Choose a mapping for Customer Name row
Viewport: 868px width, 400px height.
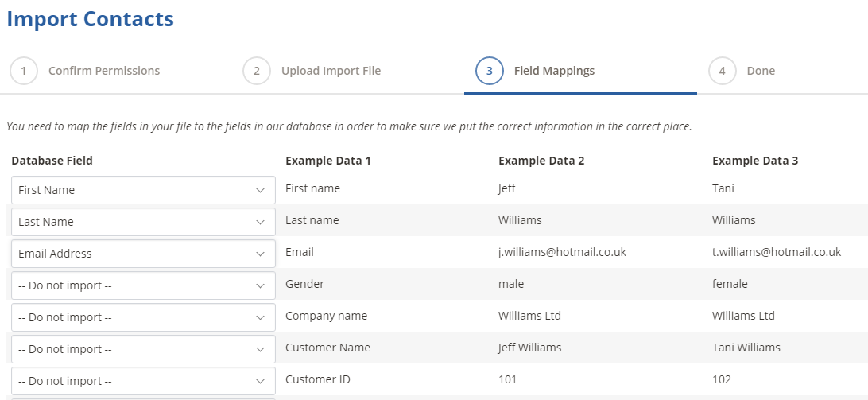pos(143,349)
